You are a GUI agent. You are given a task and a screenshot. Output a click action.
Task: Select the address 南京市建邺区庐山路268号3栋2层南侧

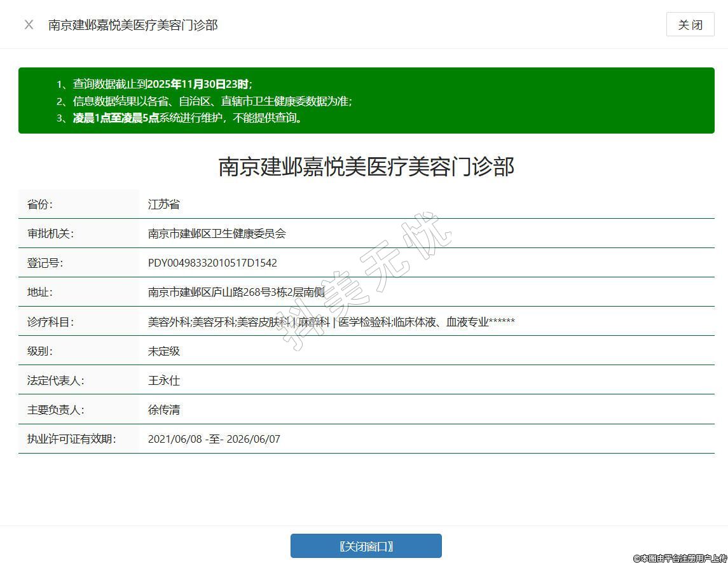236,292
